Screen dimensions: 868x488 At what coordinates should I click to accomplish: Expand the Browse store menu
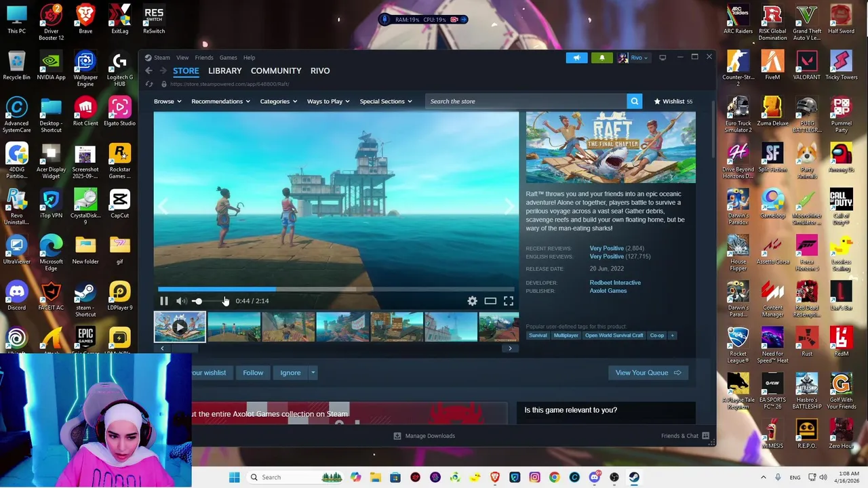pos(167,102)
